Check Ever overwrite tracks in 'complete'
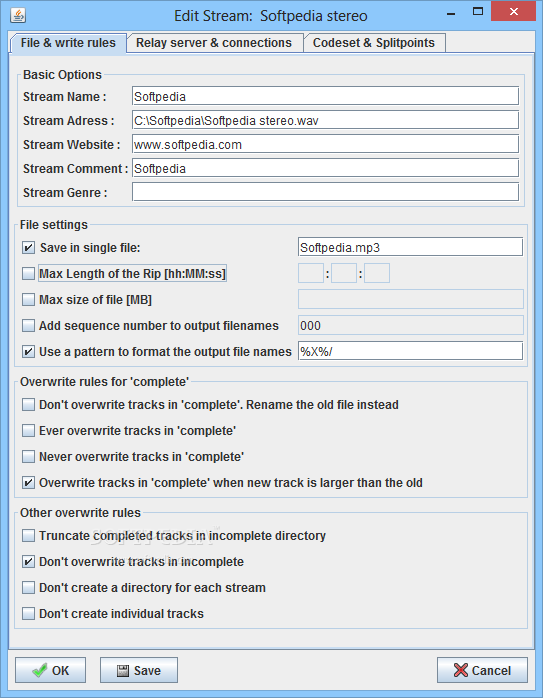Screen dimensions: 543x698 click(x=28, y=430)
